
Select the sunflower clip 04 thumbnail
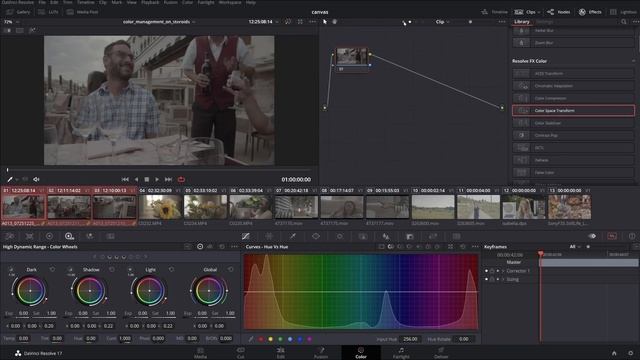click(160, 207)
